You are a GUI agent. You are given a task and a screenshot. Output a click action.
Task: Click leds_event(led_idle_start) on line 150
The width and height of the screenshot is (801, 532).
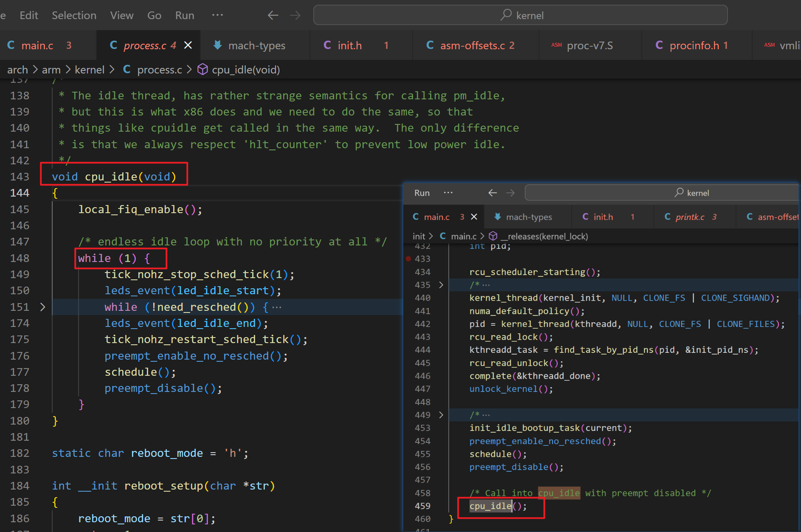[x=193, y=290]
